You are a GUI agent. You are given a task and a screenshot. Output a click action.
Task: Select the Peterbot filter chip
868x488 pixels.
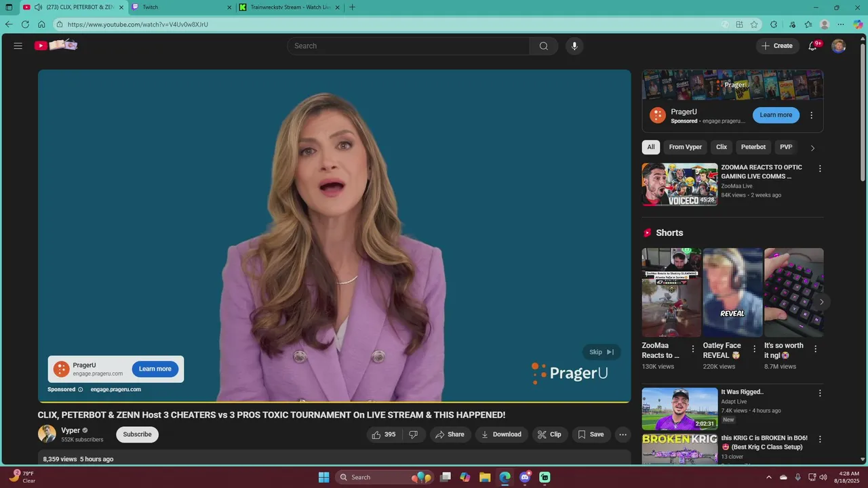[x=753, y=147]
